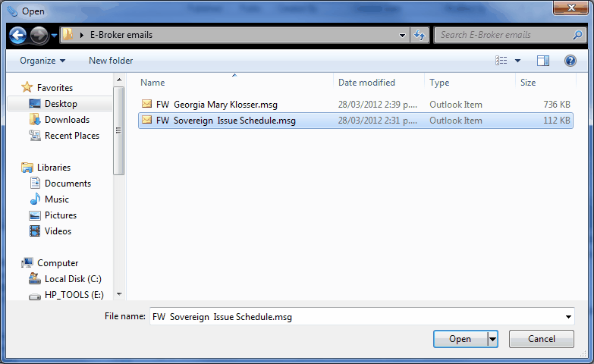
Task: Click the Recent Places icon
Action: [35, 136]
